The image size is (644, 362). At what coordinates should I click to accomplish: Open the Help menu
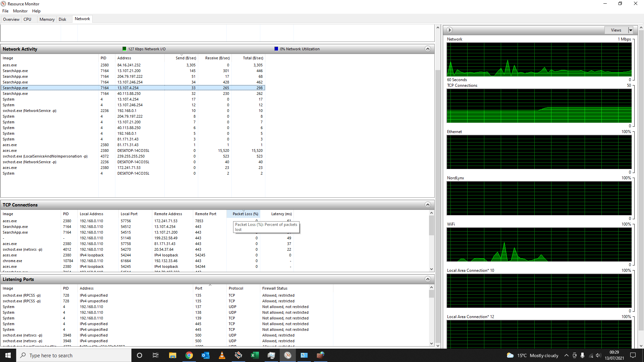click(36, 11)
